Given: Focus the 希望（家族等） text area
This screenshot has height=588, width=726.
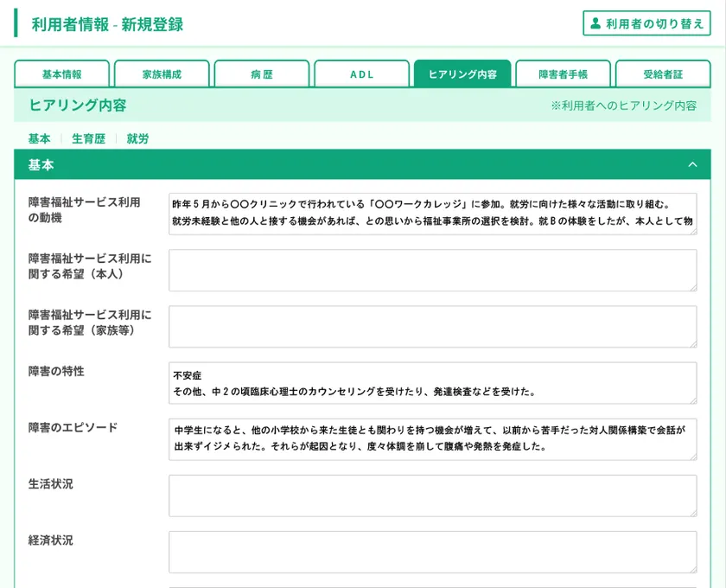Looking at the screenshot, I should coord(432,327).
